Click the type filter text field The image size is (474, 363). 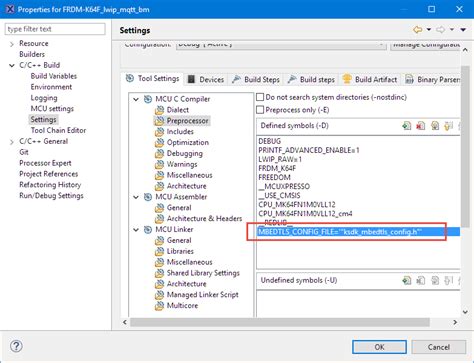(55, 29)
